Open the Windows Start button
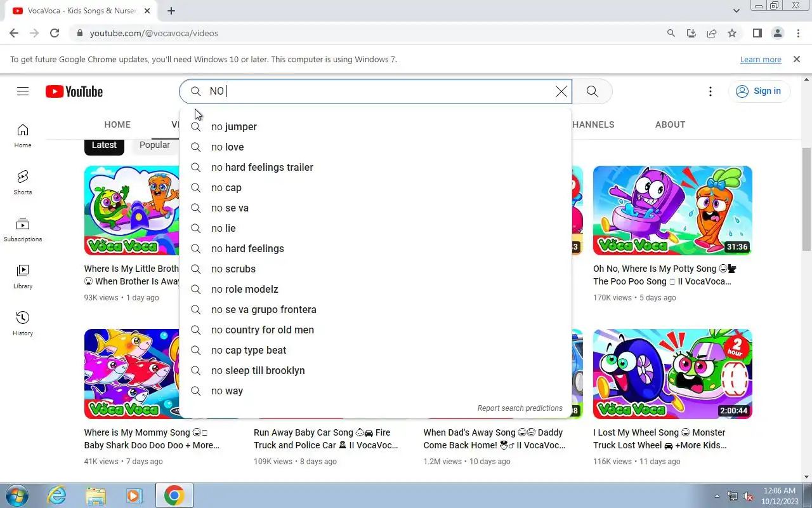This screenshot has height=508, width=812. pos(16,495)
